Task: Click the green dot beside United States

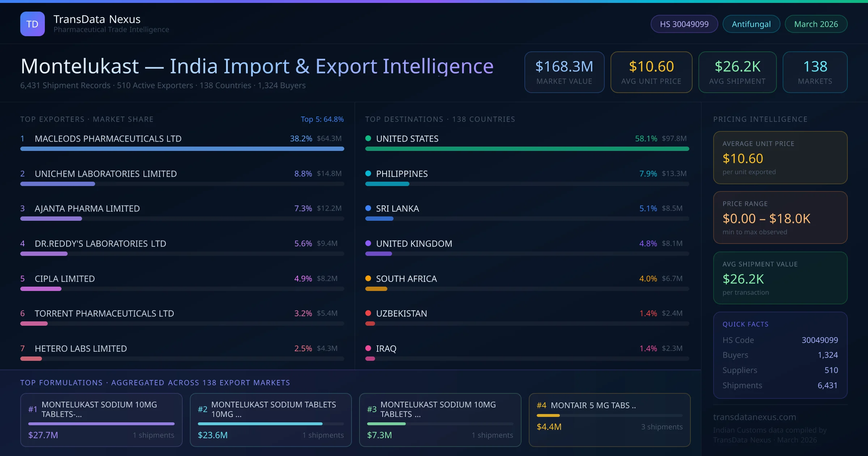Action: click(x=368, y=138)
